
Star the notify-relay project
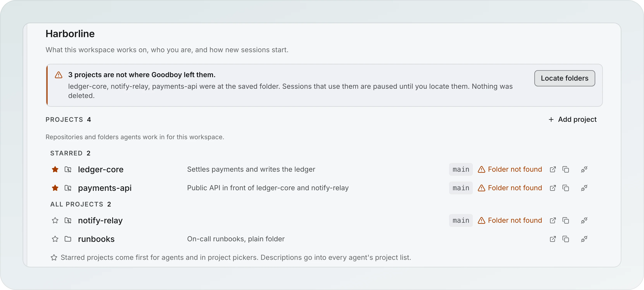pyautogui.click(x=55, y=221)
